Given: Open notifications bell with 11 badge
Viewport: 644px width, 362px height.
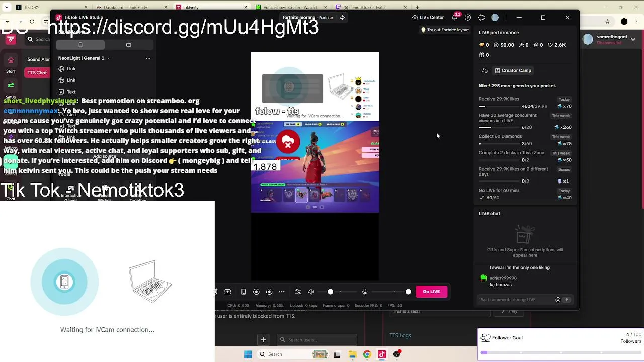Looking at the screenshot, I should (455, 18).
